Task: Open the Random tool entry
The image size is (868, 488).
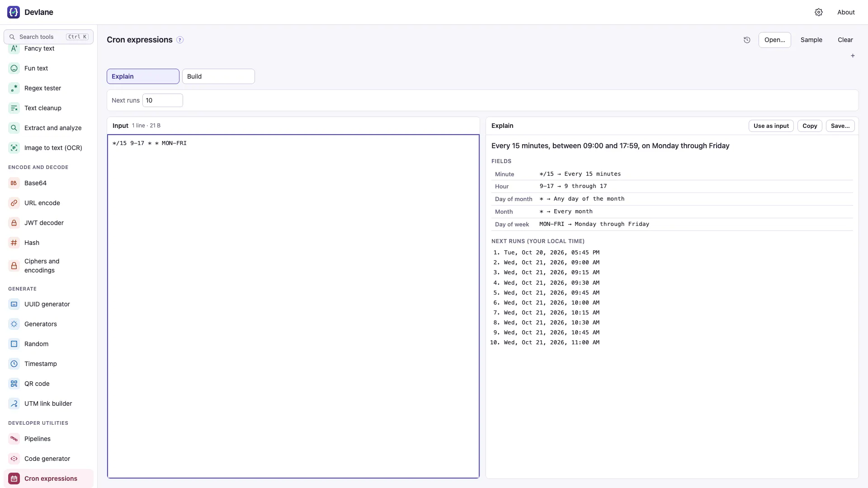Action: point(48,344)
